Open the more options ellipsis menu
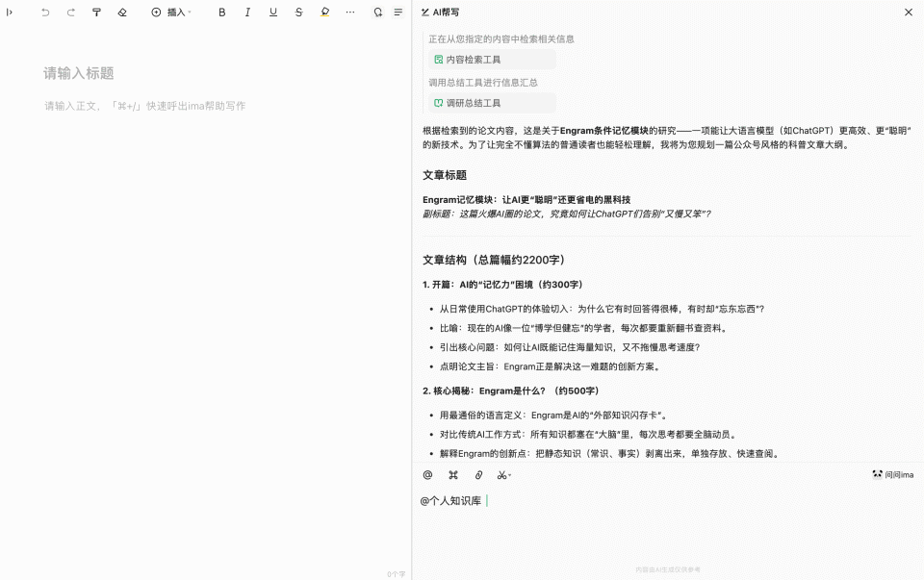 tap(350, 12)
